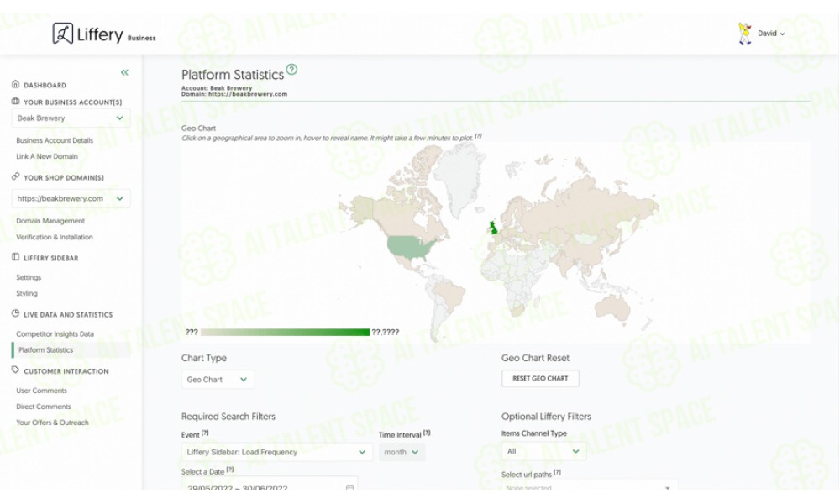
Task: Collapse the sidebar with double chevron icon
Action: pyautogui.click(x=124, y=72)
